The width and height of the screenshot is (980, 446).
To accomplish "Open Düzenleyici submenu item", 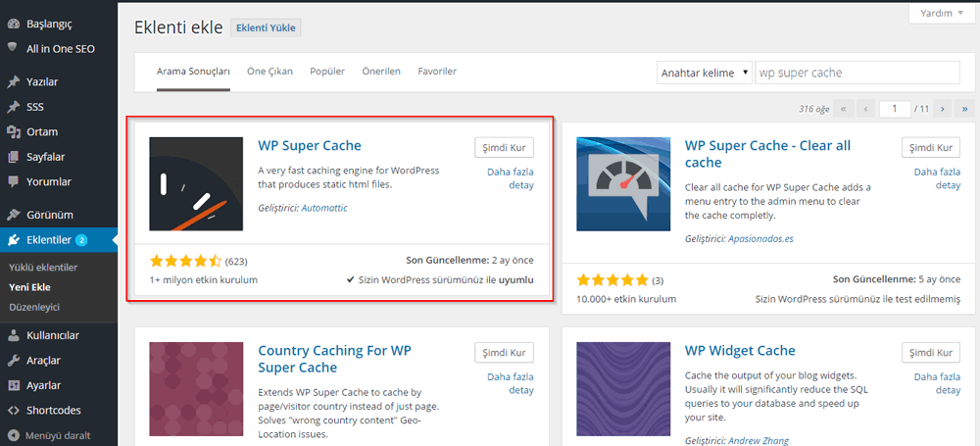I will [34, 308].
